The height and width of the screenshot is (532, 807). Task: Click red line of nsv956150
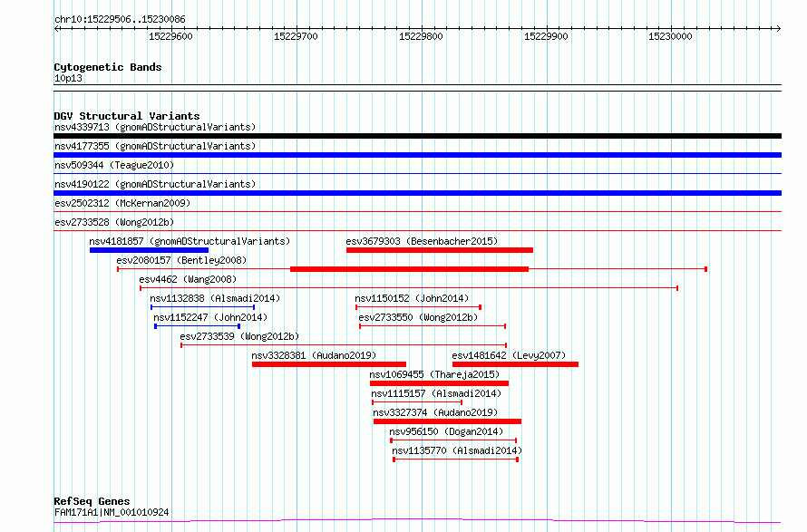click(x=453, y=440)
